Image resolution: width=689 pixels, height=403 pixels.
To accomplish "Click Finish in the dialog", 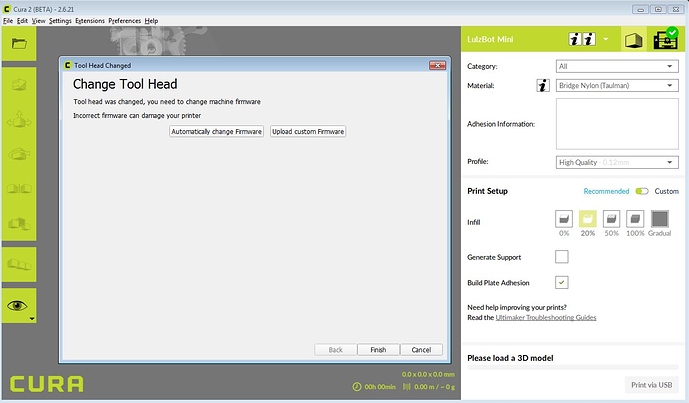I will coord(378,350).
